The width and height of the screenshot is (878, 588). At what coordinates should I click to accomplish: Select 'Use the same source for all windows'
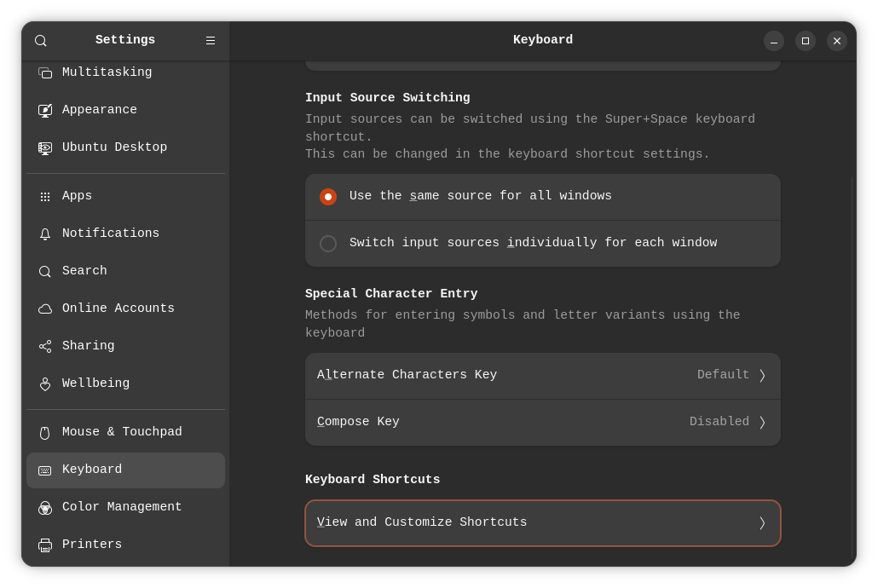pos(328,197)
